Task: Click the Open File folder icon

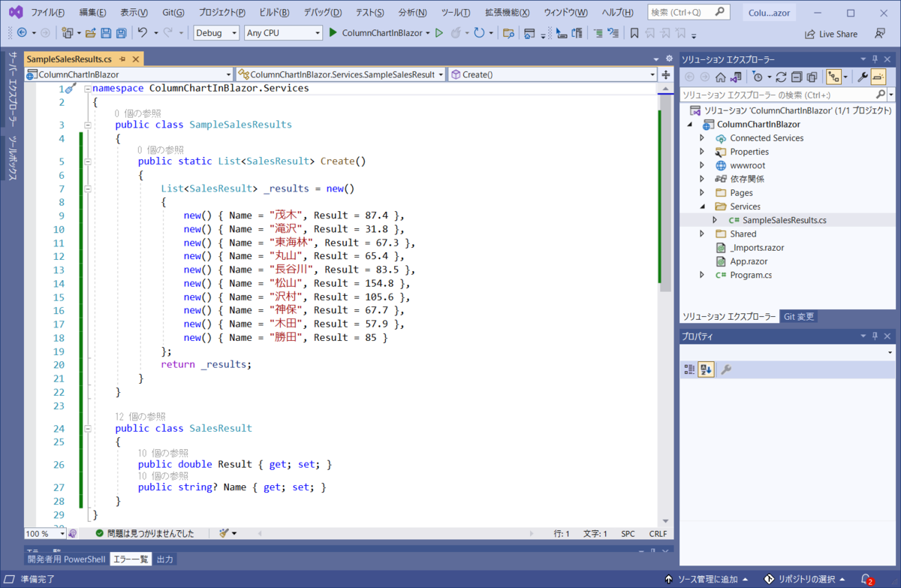Action: pos(90,33)
